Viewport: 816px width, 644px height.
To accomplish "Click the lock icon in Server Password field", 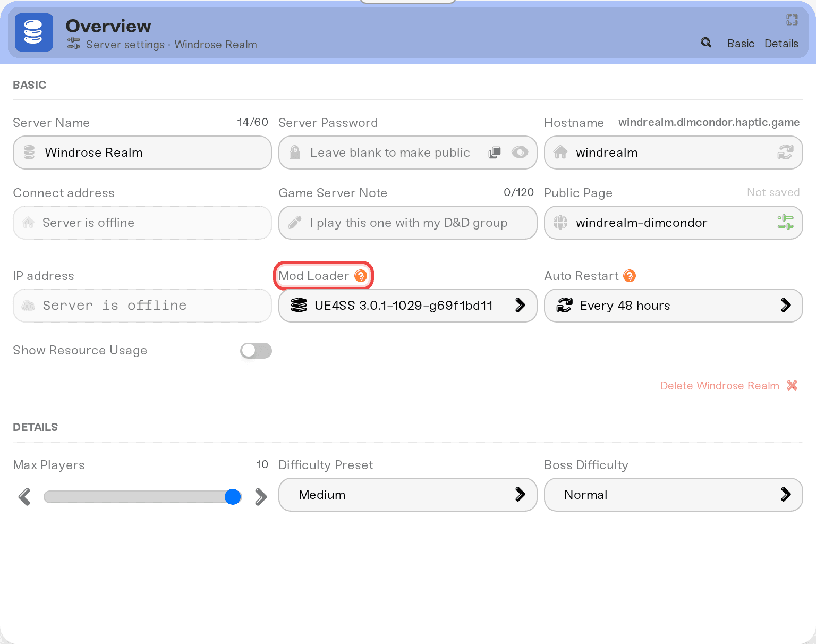I will coord(295,152).
